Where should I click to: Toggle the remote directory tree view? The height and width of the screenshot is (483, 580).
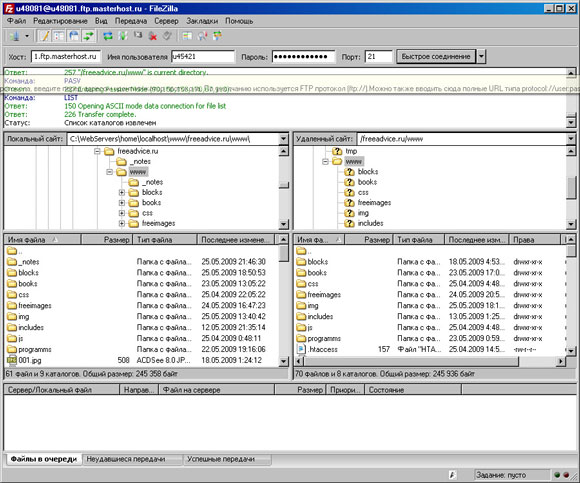[x=74, y=36]
